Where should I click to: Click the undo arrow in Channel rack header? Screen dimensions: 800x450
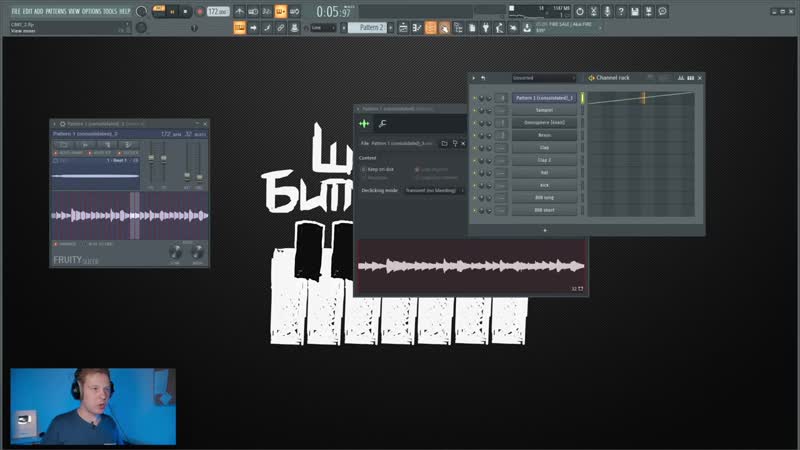click(x=483, y=77)
